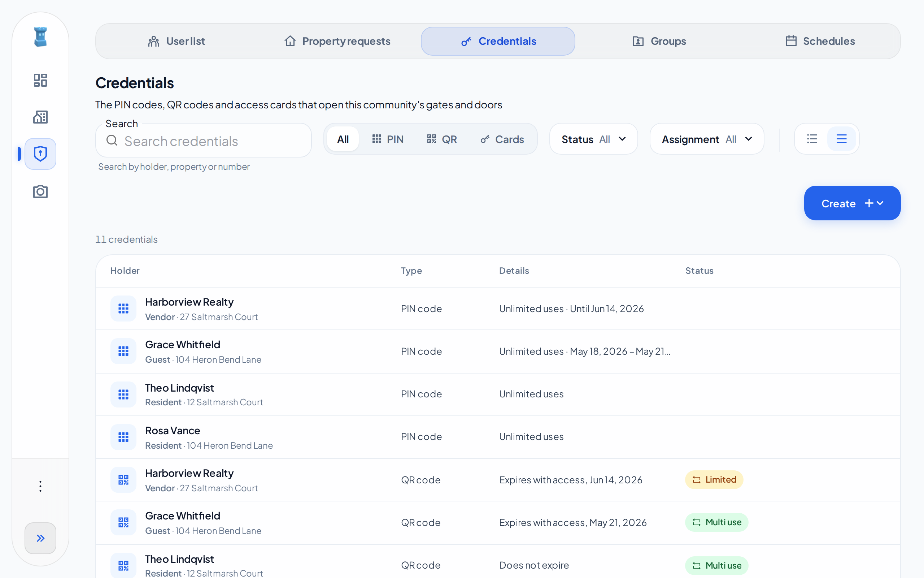Switch to comfortable rows view icon
924x578 pixels.
[842, 139]
